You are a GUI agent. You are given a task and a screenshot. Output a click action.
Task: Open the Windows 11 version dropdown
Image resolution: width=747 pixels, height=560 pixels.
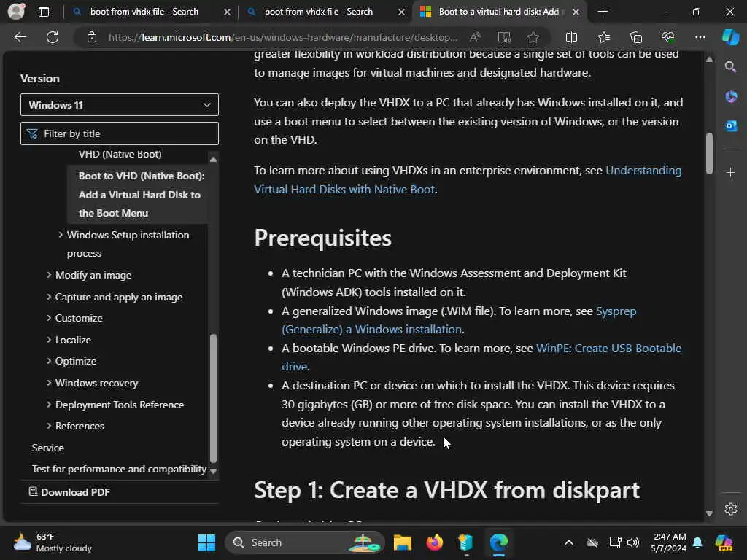tap(120, 105)
